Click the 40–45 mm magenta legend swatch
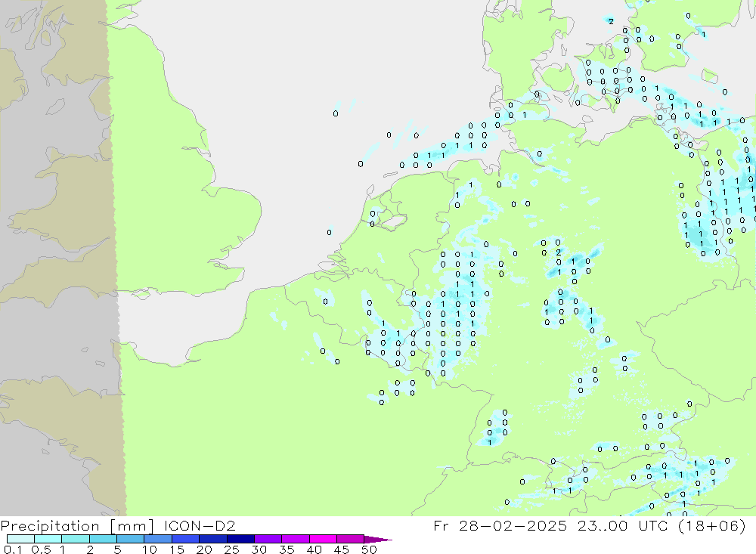The image size is (756, 554). [323, 539]
